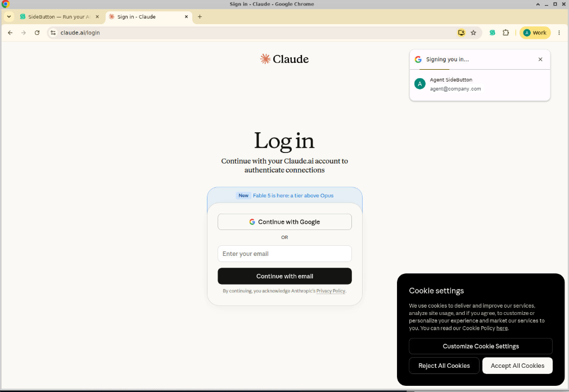This screenshot has width=569, height=392.
Task: Open the install app icon in address bar
Action: click(x=461, y=33)
